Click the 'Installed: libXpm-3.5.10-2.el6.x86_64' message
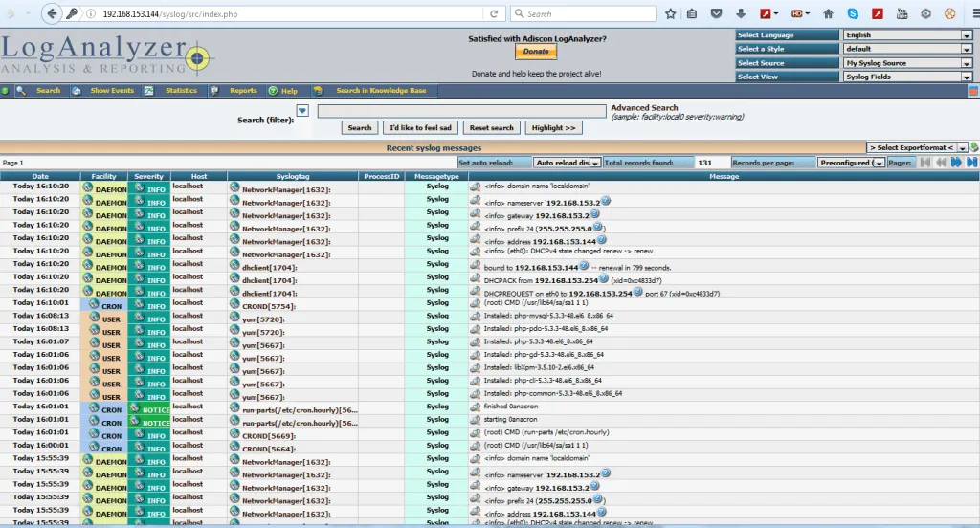Screen dimensions: 980x528 (x=539, y=367)
